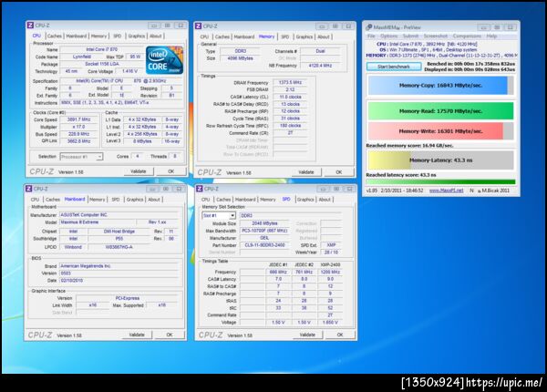Click Validate in the CPU-Z mainboard window
The image size is (547, 392).
[137, 335]
